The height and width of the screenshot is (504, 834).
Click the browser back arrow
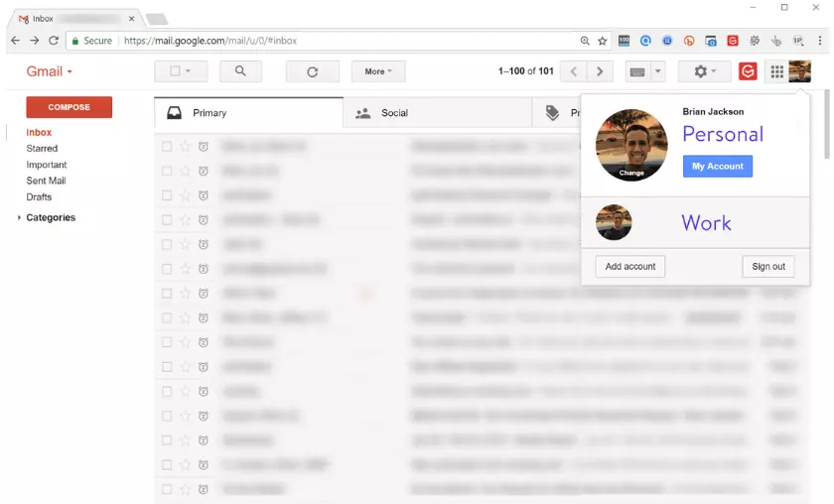[x=16, y=41]
